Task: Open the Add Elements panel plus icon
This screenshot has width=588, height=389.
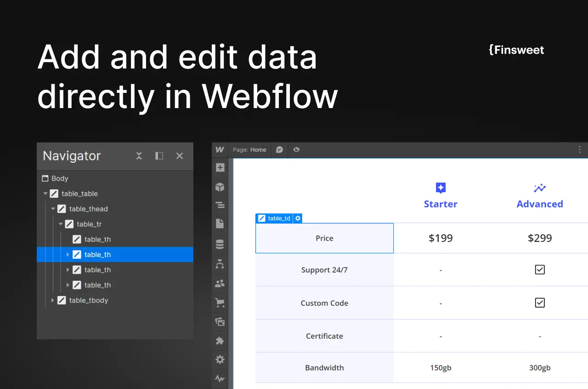Action: (220, 167)
